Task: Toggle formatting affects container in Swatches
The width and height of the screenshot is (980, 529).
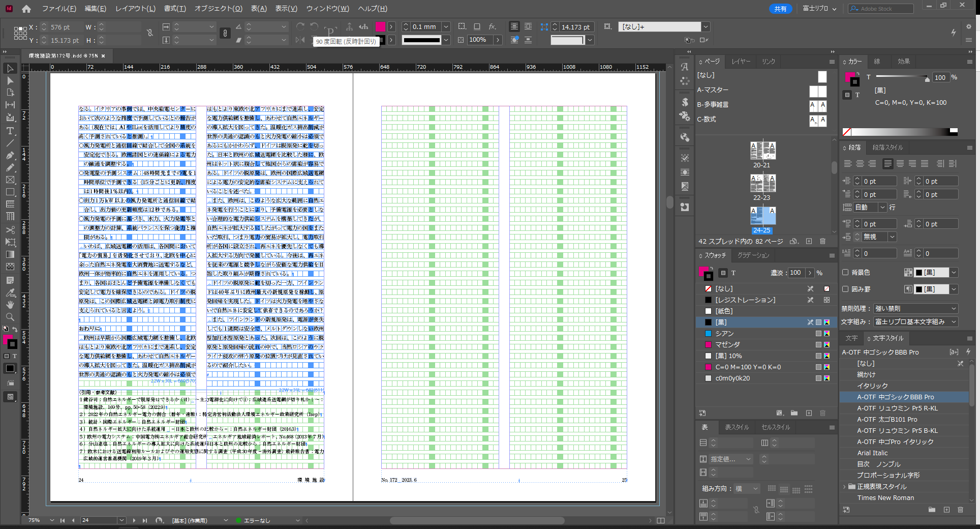Action: point(723,273)
